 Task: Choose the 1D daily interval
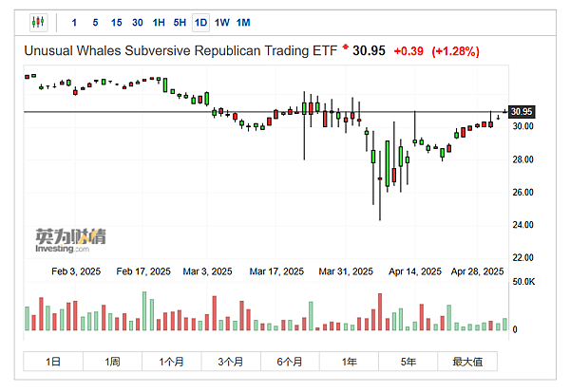click(200, 23)
